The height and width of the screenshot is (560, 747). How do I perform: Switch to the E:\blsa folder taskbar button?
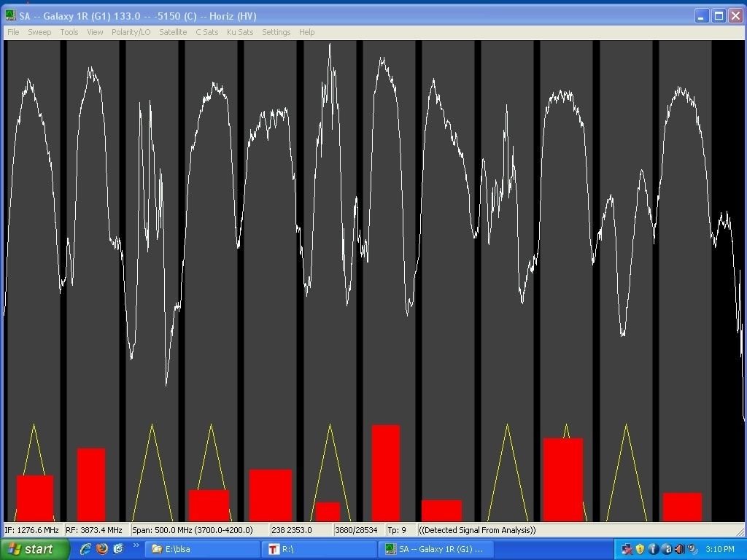click(x=203, y=549)
